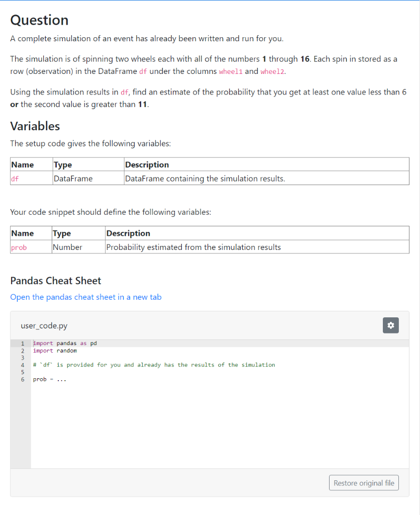This screenshot has width=420, height=515.
Task: Click the gear icon above Restore original file
Action: point(391,325)
